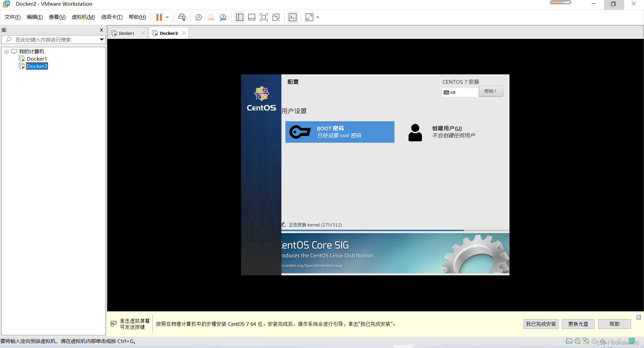Select Docker1 in the library tree
This screenshot has height=348, width=644.
click(x=37, y=59)
